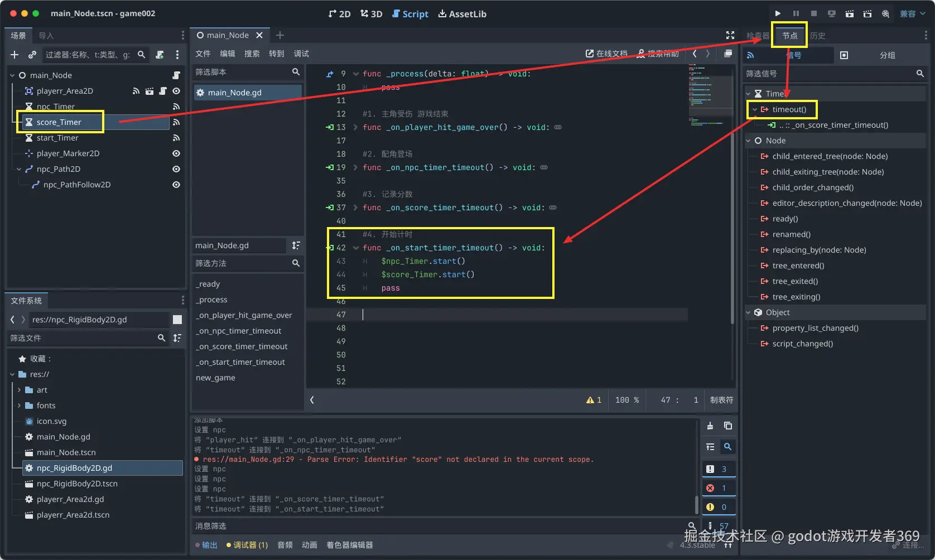Image resolution: width=935 pixels, height=560 pixels.
Task: Make the script editor a floating window
Action: 728,54
